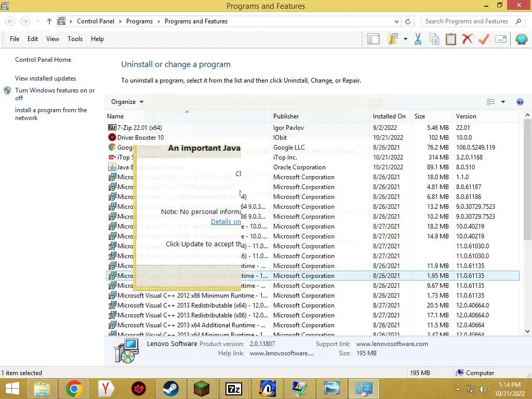Go up one level with Up arrow
Viewport: 532px width, 399px height.
[49, 21]
